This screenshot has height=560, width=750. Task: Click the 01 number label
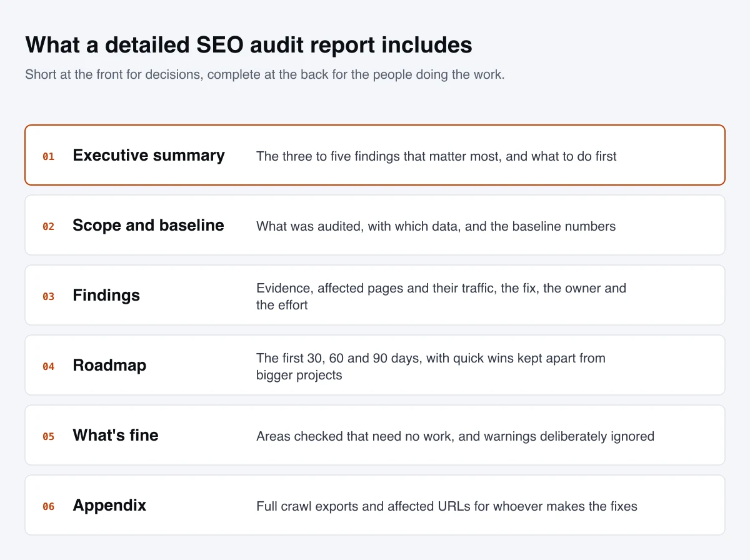(x=48, y=157)
